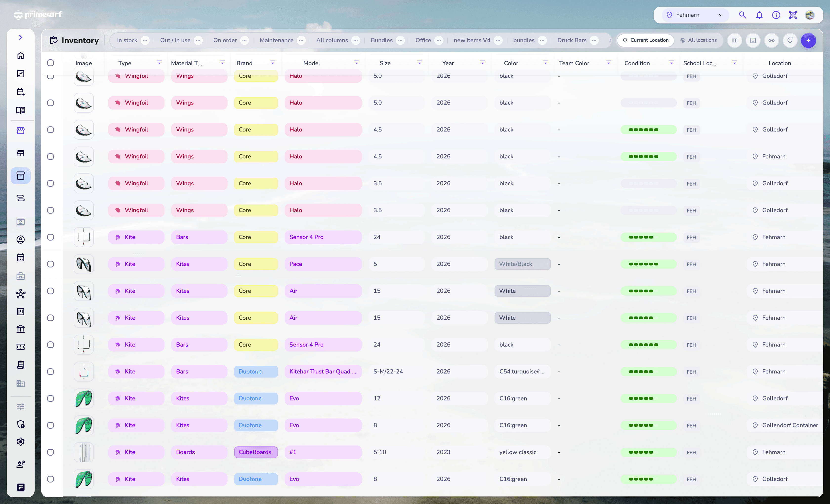Viewport: 830px width, 504px height.
Task: Open the Color column filter
Action: pyautogui.click(x=546, y=62)
